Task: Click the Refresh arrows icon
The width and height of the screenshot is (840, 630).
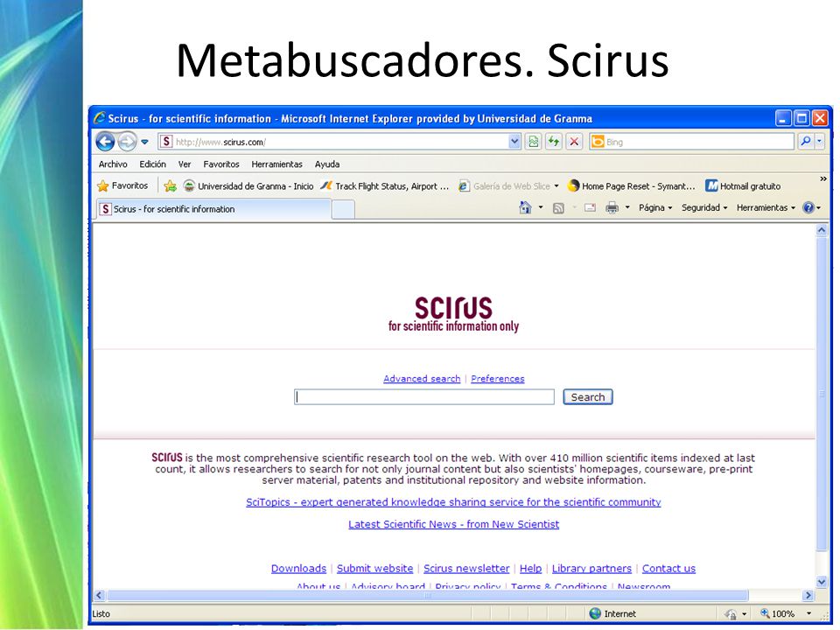Action: pos(554,142)
